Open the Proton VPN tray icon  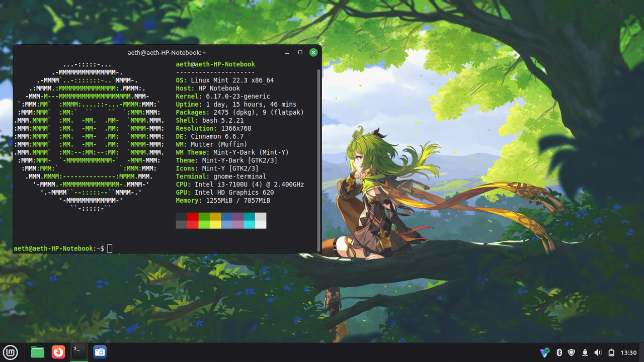[x=545, y=352]
